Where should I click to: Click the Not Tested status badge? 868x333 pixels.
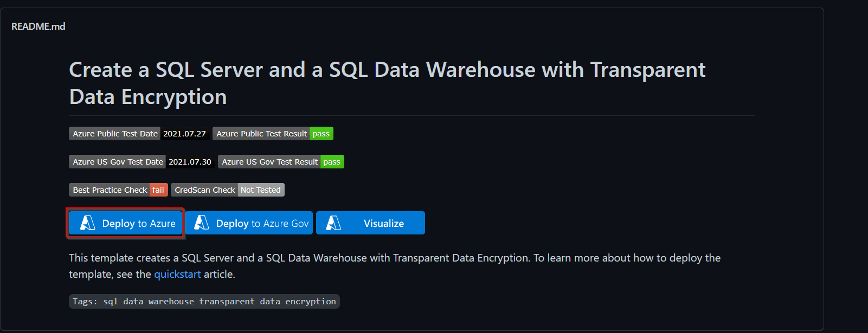click(x=261, y=190)
